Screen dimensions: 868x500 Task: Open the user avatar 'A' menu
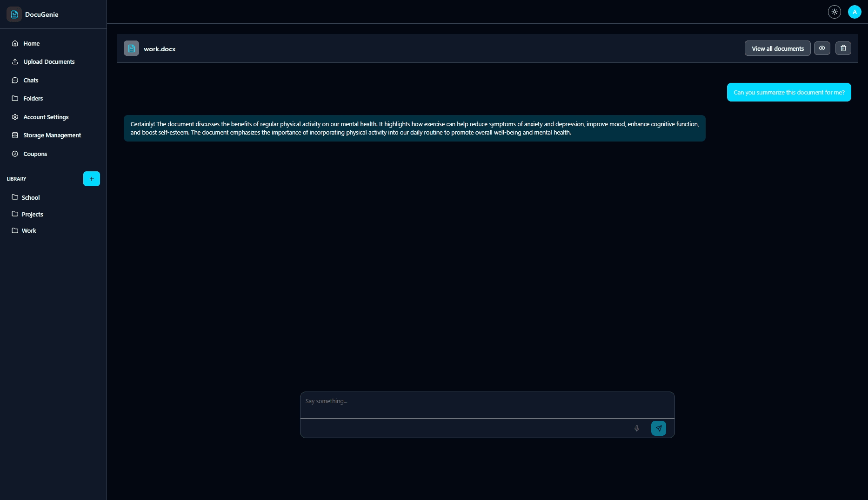855,12
